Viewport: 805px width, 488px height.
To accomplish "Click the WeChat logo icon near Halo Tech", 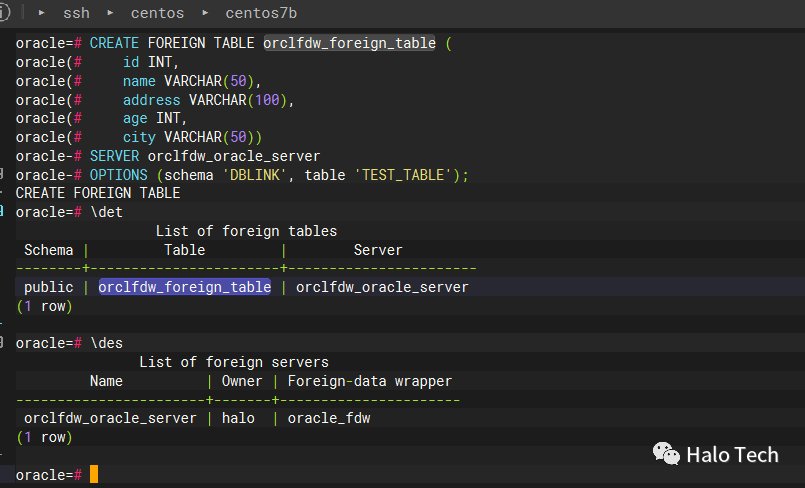I will click(x=666, y=454).
